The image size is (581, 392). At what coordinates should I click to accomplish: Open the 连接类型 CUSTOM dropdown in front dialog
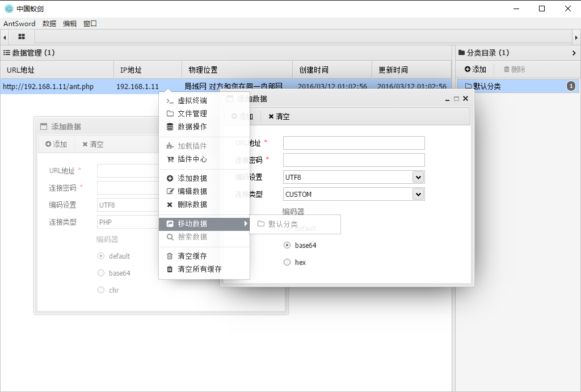[418, 194]
